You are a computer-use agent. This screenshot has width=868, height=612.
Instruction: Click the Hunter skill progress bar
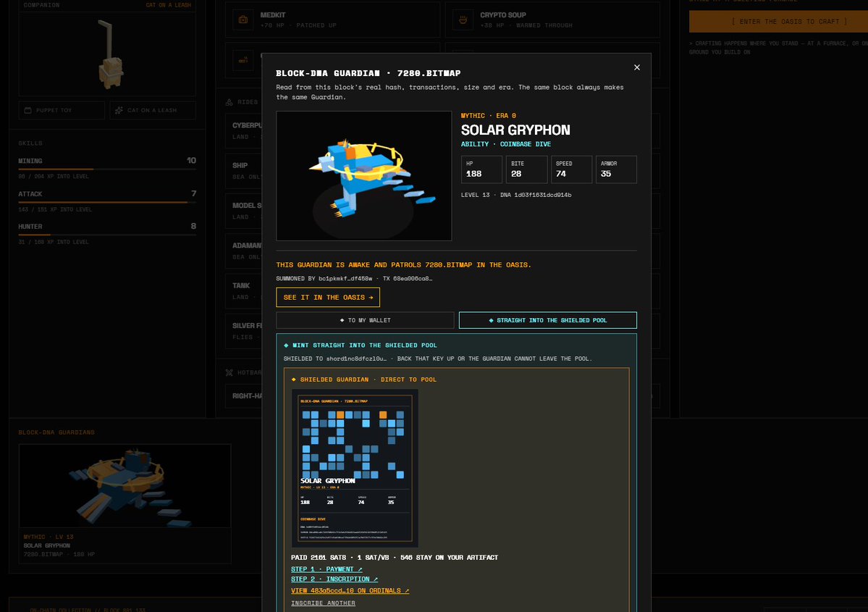(x=107, y=235)
